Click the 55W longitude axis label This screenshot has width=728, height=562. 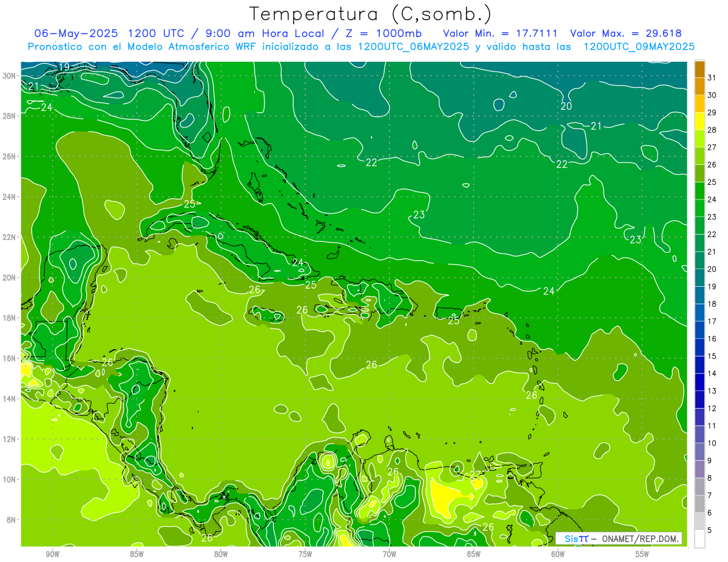[x=642, y=554]
